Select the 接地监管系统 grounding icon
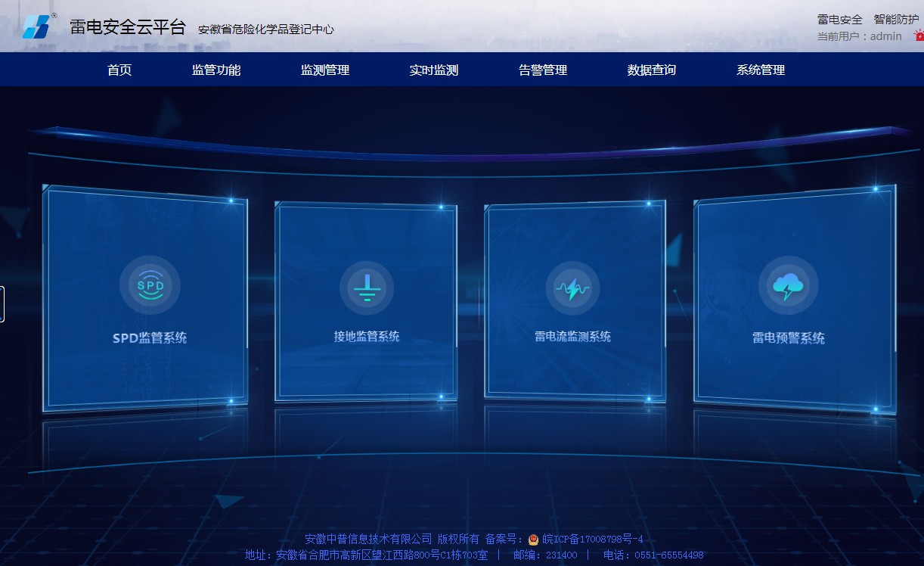Viewport: 924px width, 566px height. (x=367, y=288)
